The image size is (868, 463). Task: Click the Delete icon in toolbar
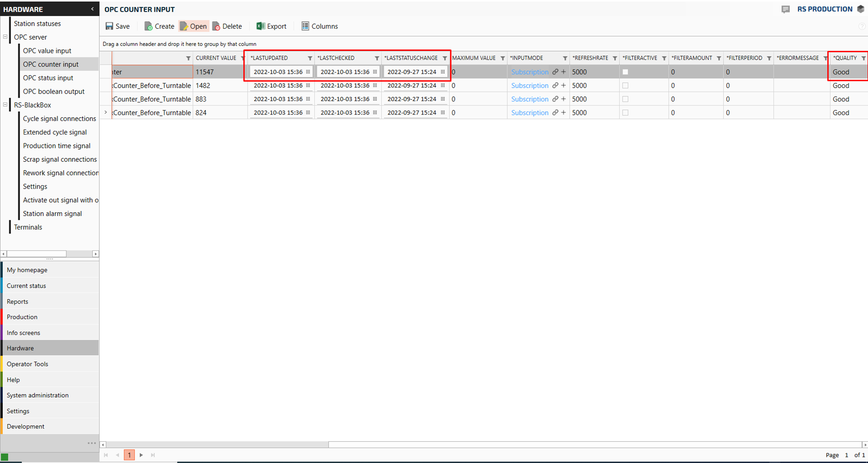coord(216,26)
